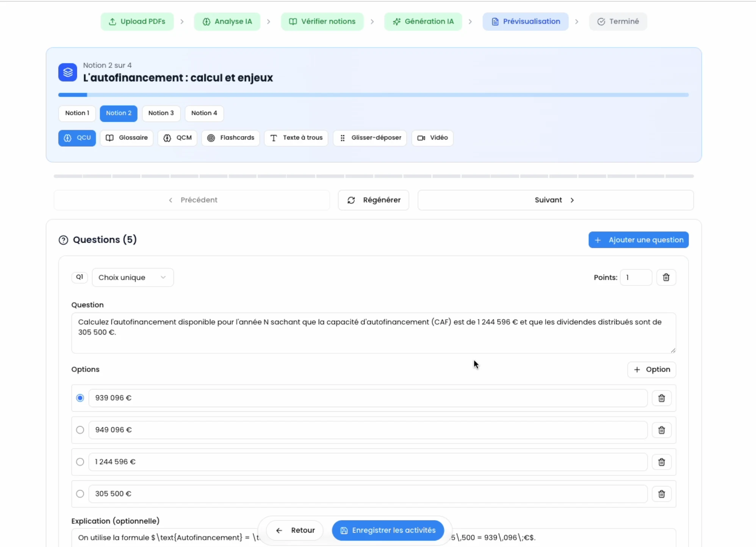This screenshot has width=756, height=547.
Task: Delete the 1 244 596 € option
Action: [661, 462]
